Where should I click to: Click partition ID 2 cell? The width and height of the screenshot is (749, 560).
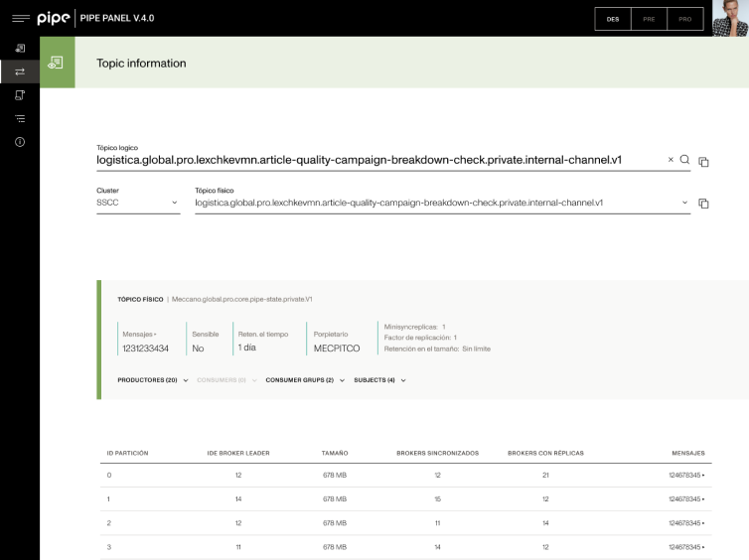(x=109, y=522)
